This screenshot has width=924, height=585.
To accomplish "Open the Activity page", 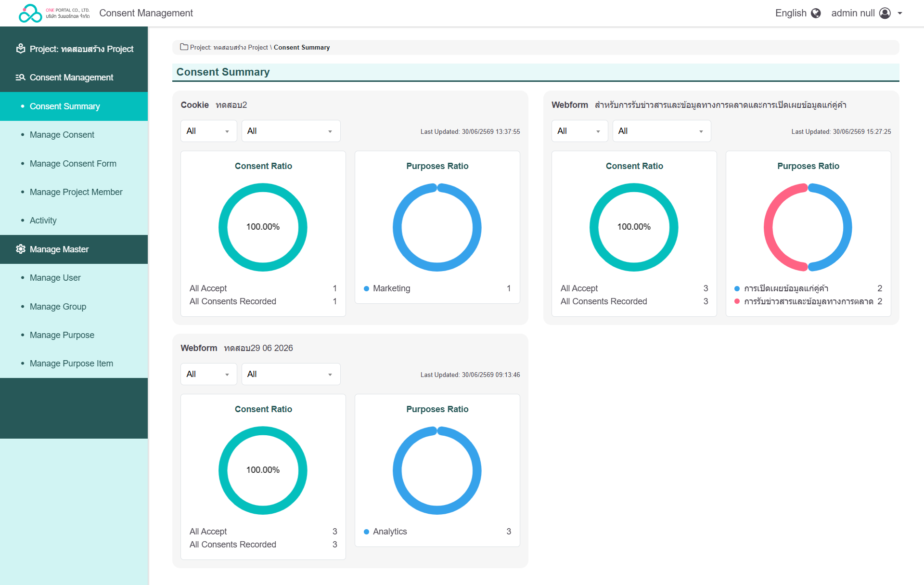I will point(74,221).
